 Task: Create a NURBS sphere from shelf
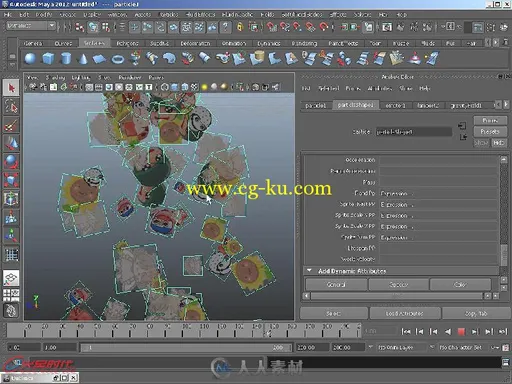[x=31, y=59]
